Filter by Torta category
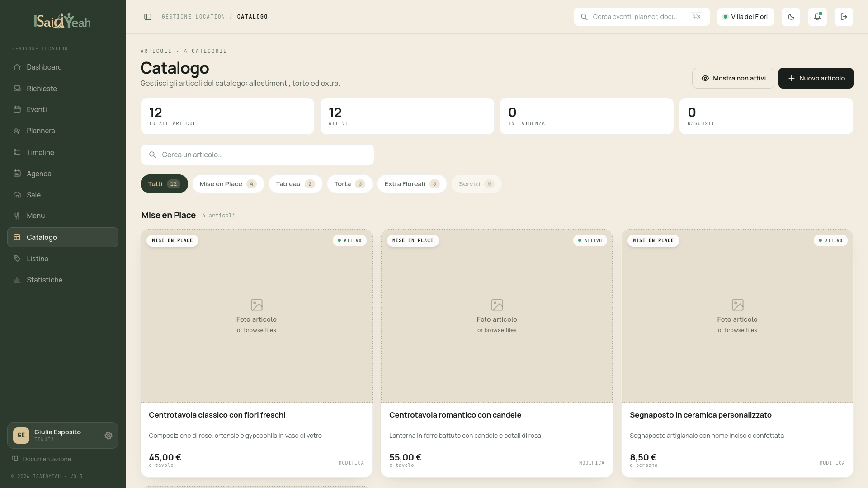This screenshot has height=488, width=868. (x=349, y=184)
